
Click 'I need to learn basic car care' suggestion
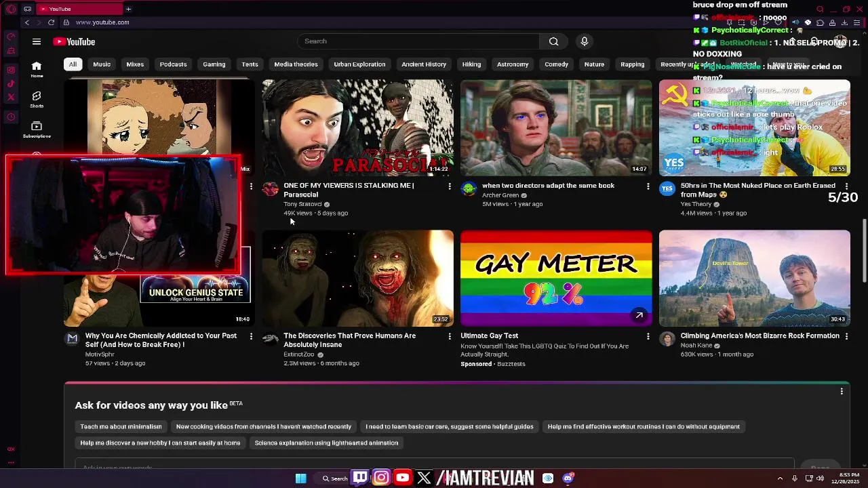[450, 427]
